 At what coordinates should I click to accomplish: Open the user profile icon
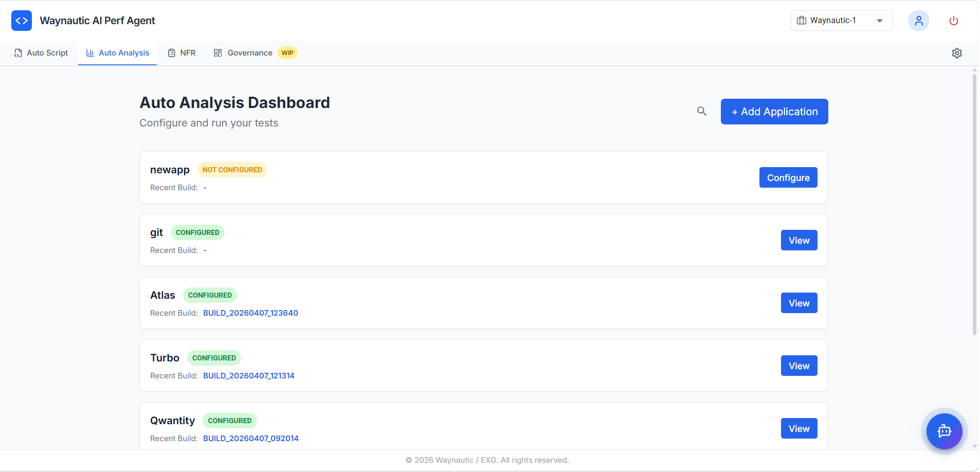coord(918,21)
